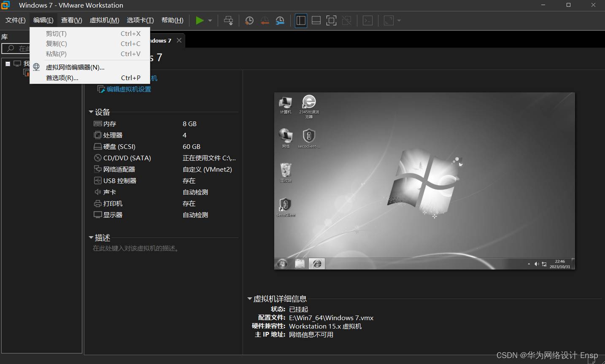605x364 pixels.
Task: Click the CD/DVD disc icon
Action: click(97, 158)
